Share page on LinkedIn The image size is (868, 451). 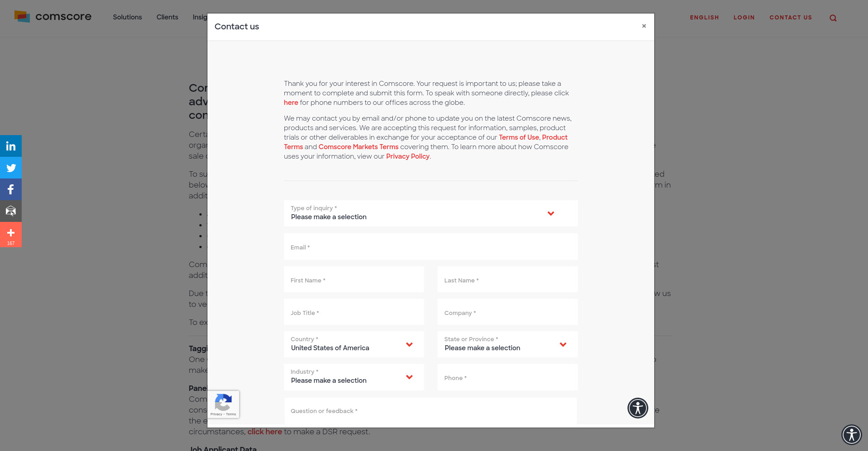coord(11,146)
